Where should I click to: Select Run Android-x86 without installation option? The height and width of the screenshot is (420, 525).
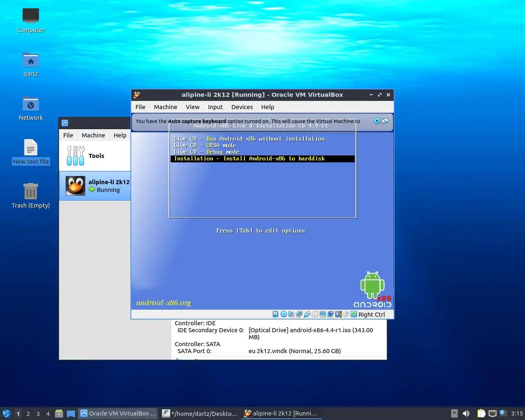[x=262, y=139]
